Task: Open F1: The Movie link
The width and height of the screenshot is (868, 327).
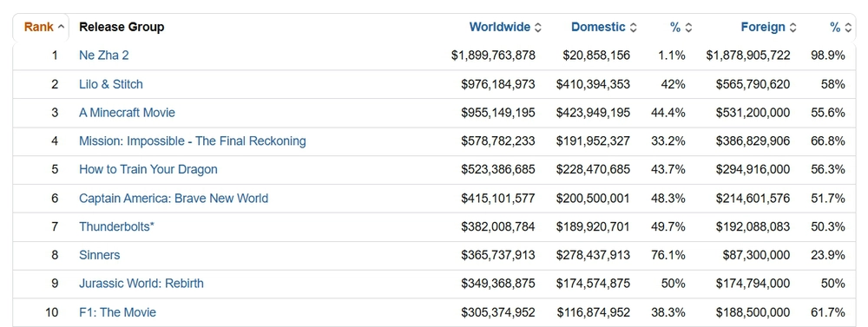Action: pos(117,312)
